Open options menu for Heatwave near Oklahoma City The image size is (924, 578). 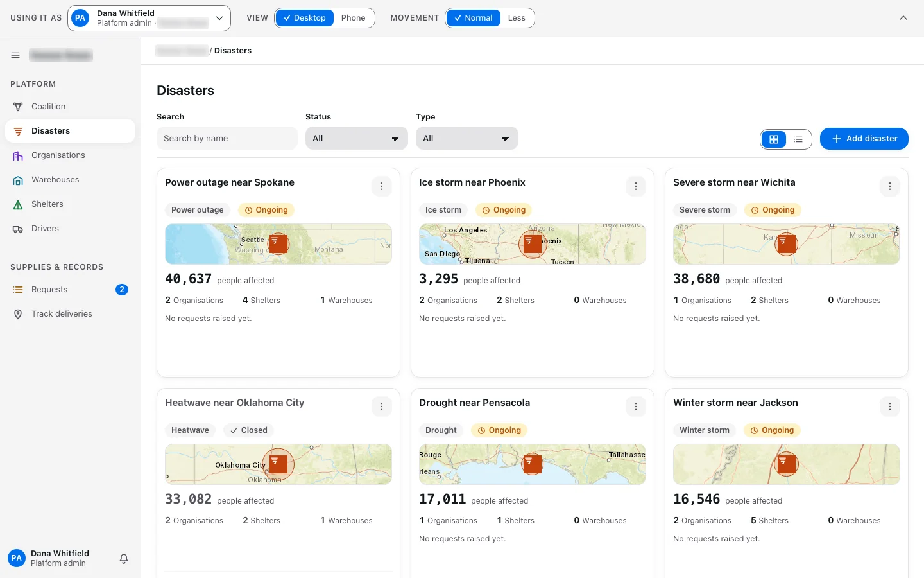tap(382, 407)
